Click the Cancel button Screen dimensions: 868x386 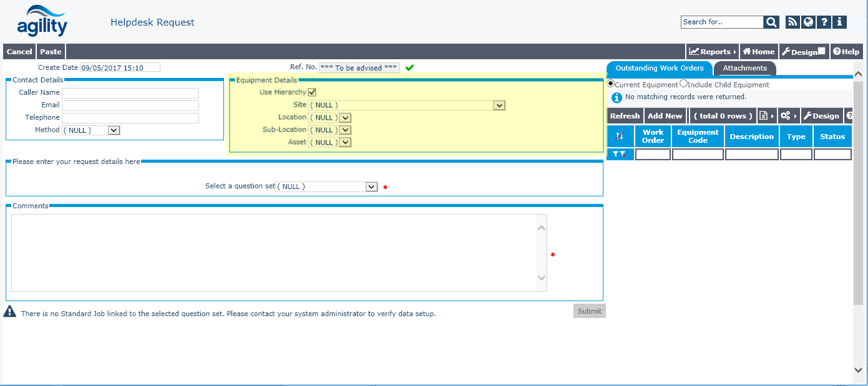[19, 52]
